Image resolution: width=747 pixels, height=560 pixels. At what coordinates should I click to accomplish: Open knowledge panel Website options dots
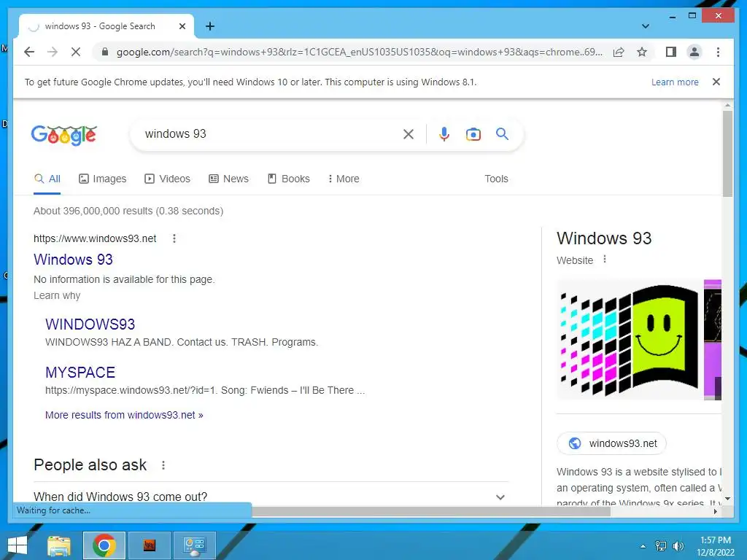pos(605,260)
